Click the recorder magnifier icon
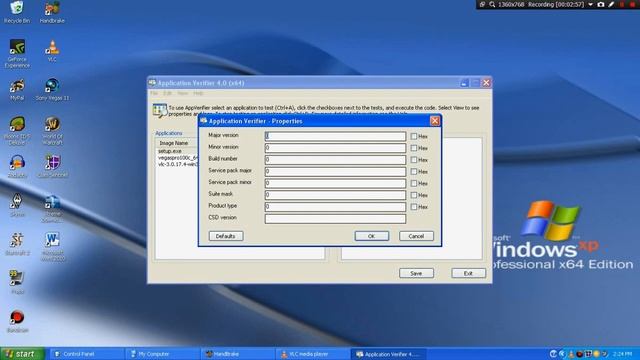Screen dimensions: 640x360 (492, 4)
